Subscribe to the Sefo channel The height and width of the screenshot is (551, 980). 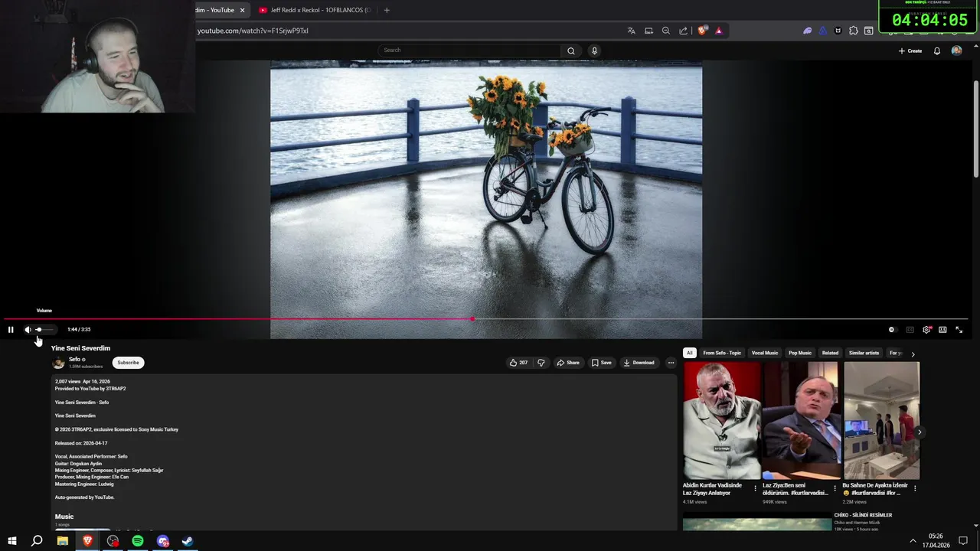pyautogui.click(x=128, y=363)
